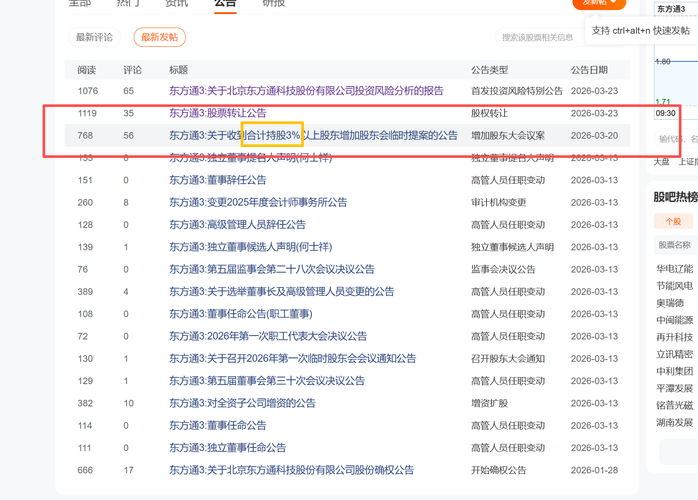Open 东方通3:独立董事任命公告 link
This screenshot has width=698, height=500.
(x=227, y=447)
